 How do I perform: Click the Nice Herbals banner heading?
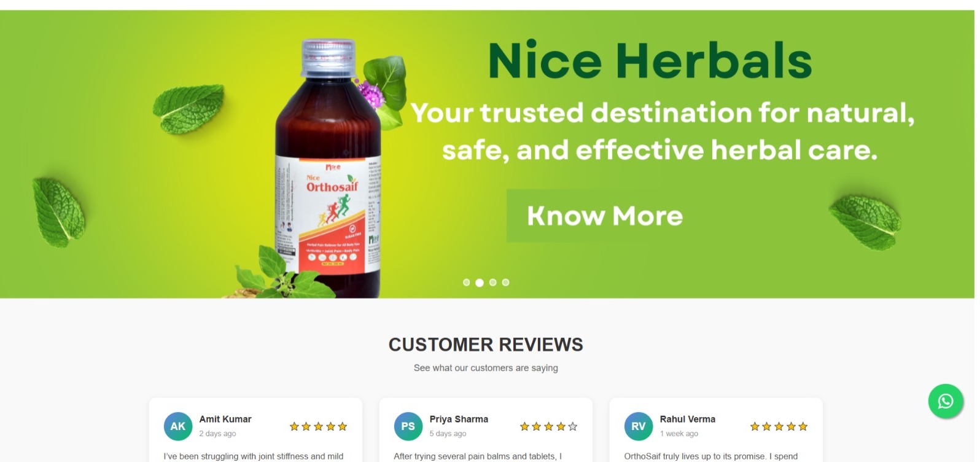click(x=650, y=60)
